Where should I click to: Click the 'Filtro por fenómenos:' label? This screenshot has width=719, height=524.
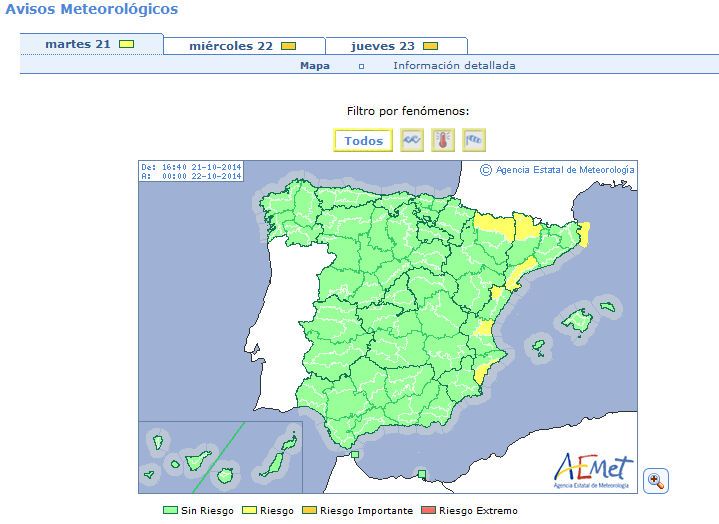pos(408,111)
